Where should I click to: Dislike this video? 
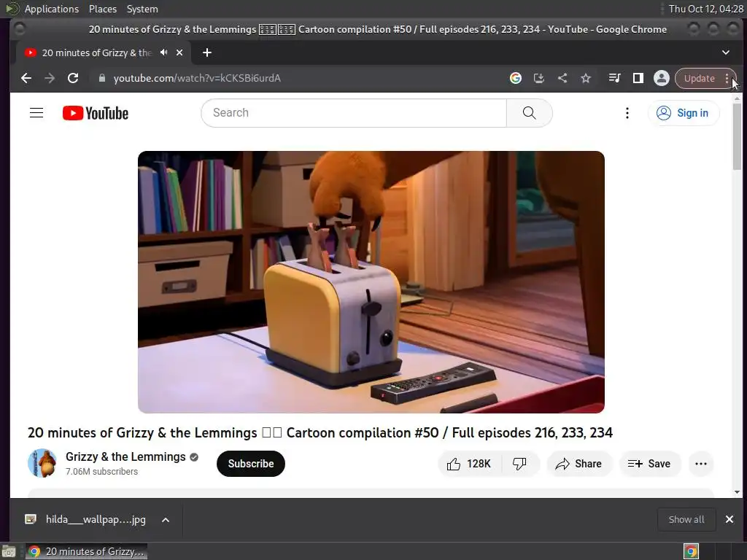(x=520, y=464)
